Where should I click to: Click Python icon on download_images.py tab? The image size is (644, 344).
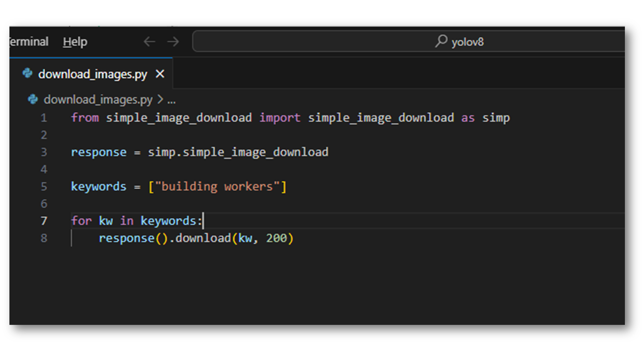[28, 73]
